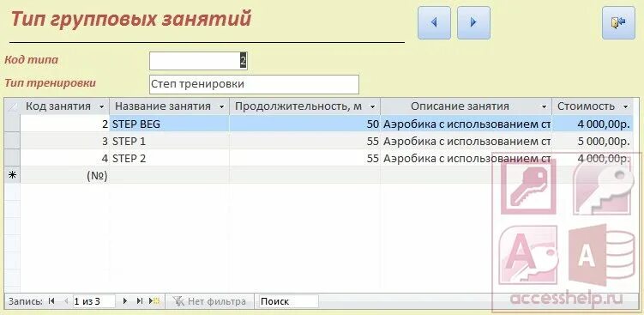Click duration cell 50 in STEP BEG row
The height and width of the screenshot is (315, 644).
coord(304,124)
